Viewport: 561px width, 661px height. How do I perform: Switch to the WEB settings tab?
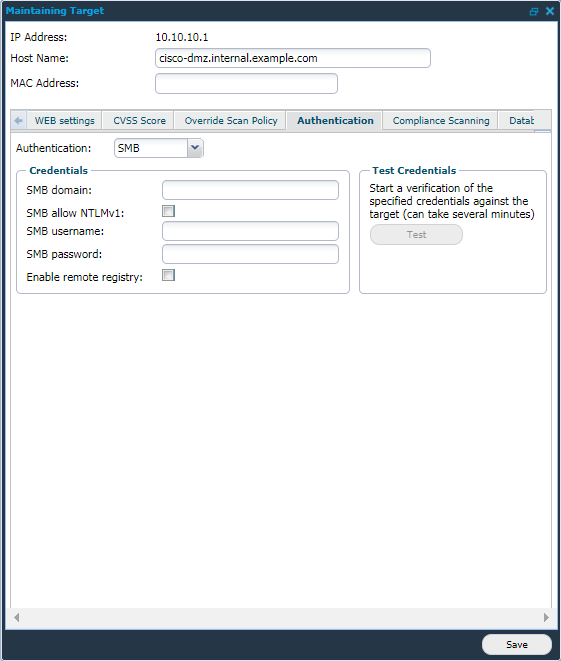tap(64, 121)
